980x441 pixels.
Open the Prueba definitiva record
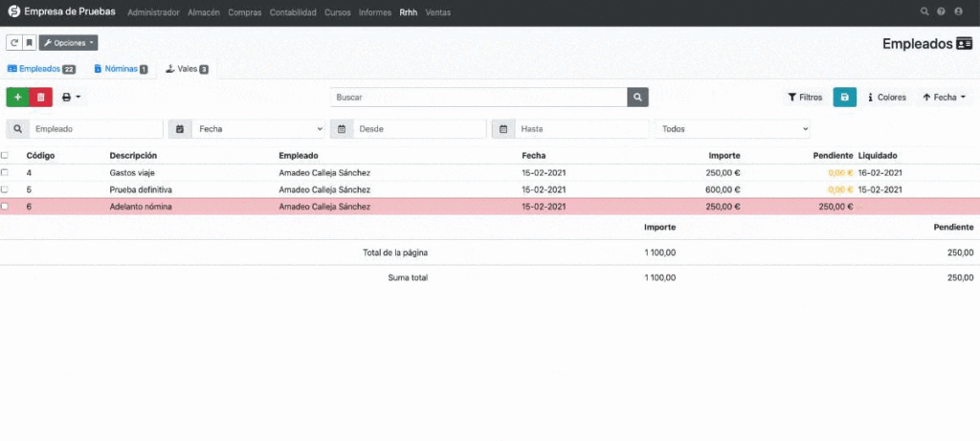[x=141, y=189]
